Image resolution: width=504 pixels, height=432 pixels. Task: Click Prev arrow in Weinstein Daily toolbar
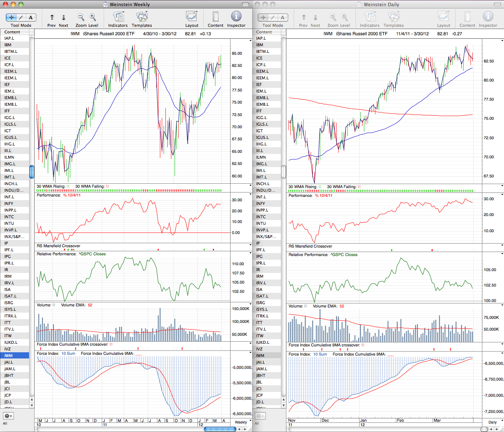[x=304, y=17]
